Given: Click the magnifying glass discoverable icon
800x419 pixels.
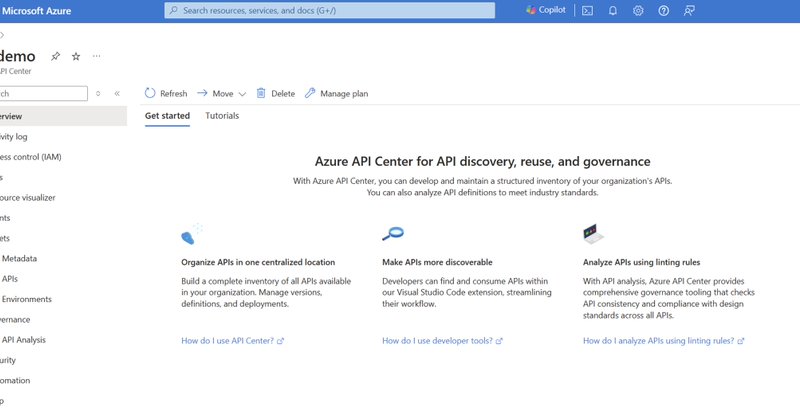Looking at the screenshot, I should (393, 234).
